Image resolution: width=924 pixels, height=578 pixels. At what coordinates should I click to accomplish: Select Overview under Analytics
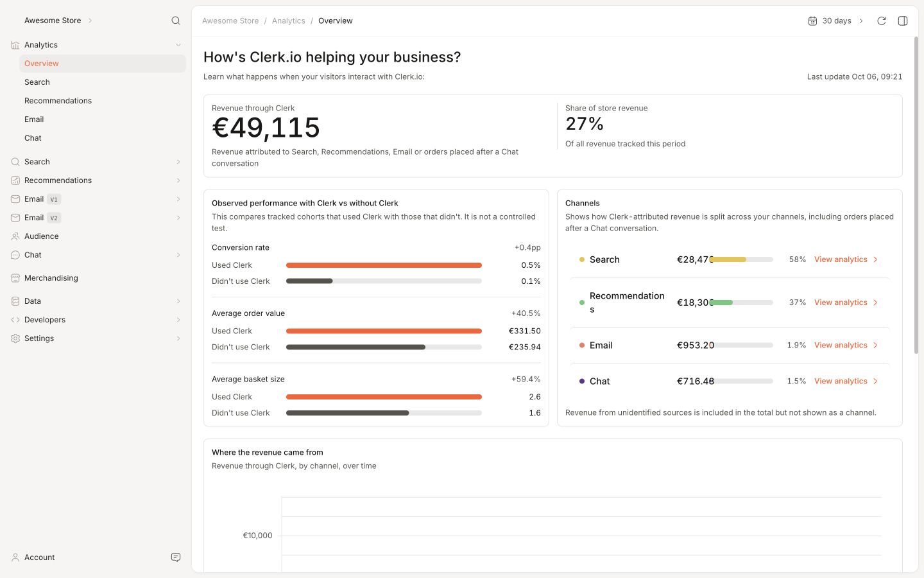click(x=103, y=64)
